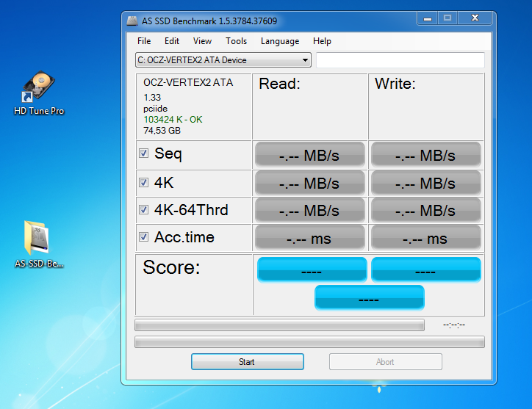Image resolution: width=532 pixels, height=409 pixels.
Task: Close the AS SSD Benchmark window
Action: (475, 18)
